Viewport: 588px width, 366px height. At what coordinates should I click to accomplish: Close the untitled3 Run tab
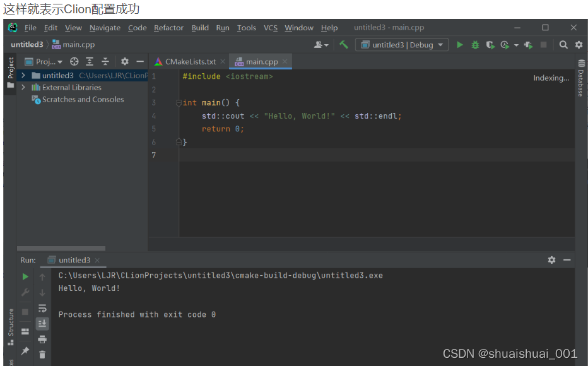tap(97, 260)
